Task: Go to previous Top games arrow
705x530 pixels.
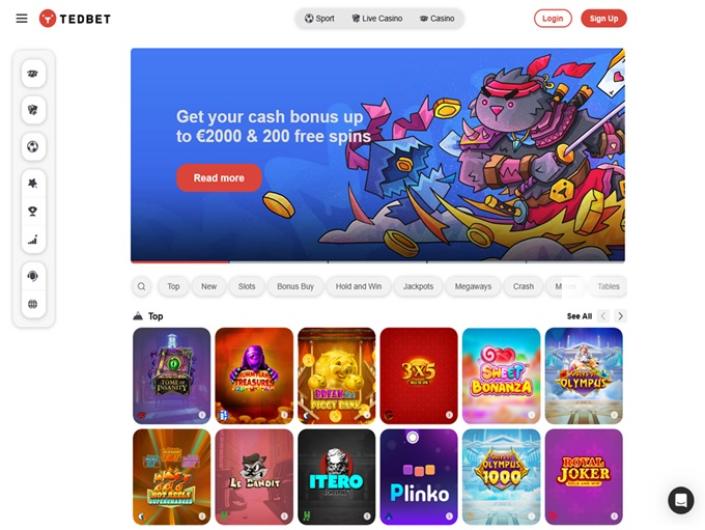Action: click(x=603, y=316)
